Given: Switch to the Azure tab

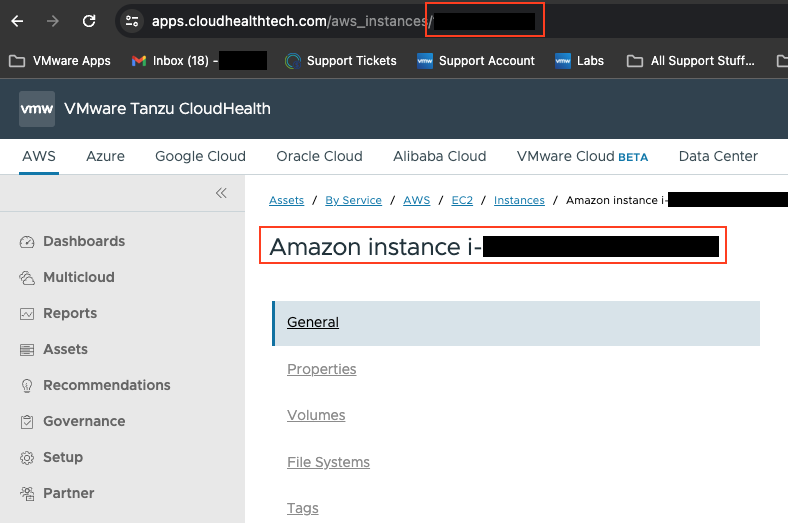Looking at the screenshot, I should tap(105, 156).
